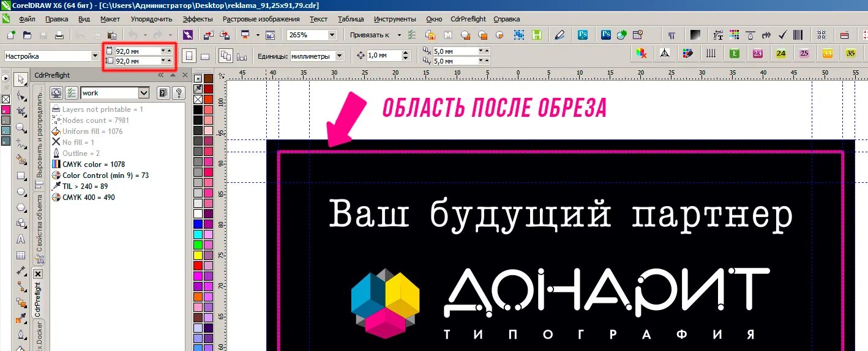Click the paragraph pilcrow icon
Viewport: 868px width, 351px height.
[672, 35]
